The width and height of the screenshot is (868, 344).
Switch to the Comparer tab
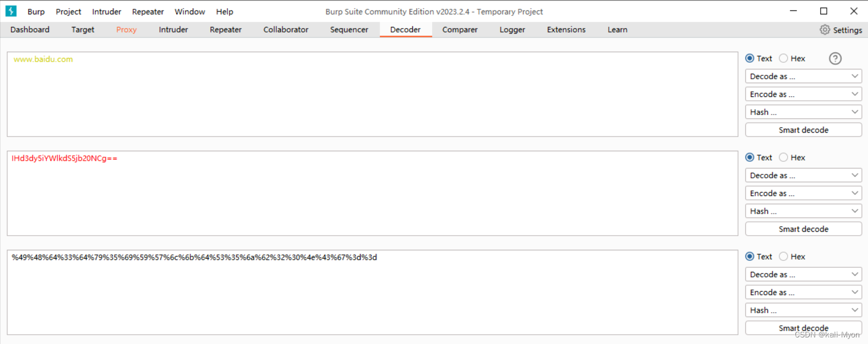click(x=460, y=30)
